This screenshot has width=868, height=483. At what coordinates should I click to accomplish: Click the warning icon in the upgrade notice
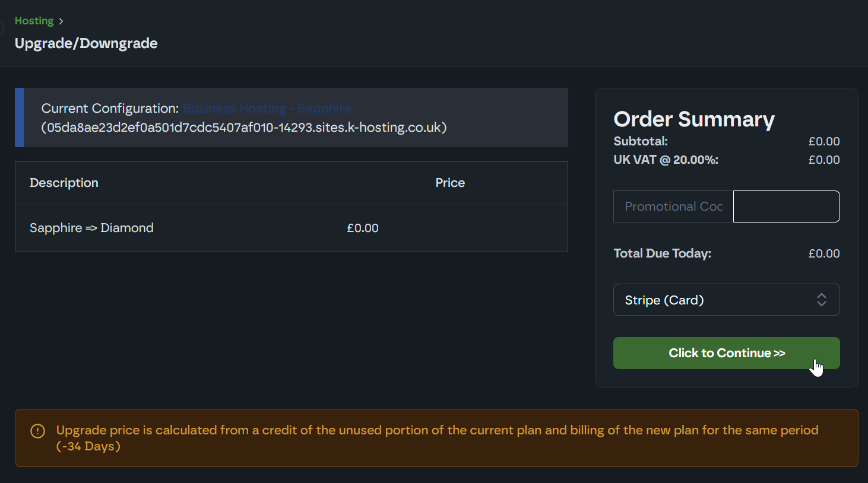pyautogui.click(x=37, y=431)
